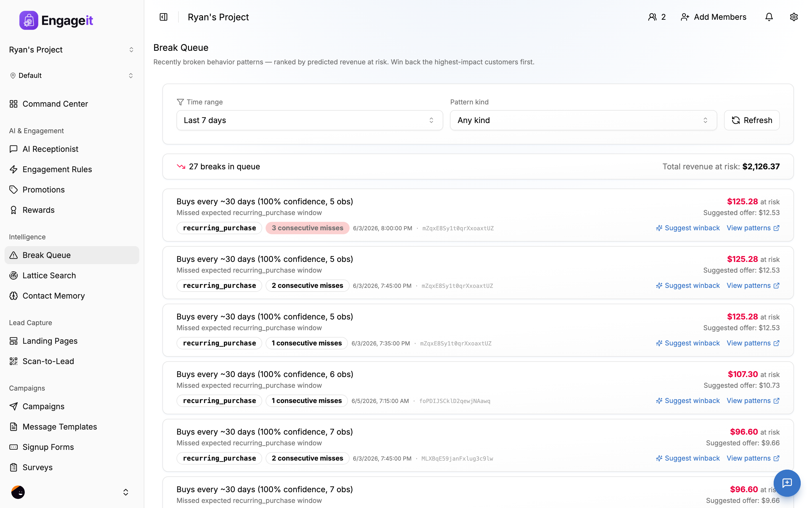This screenshot has height=508, width=812.
Task: Open settings gear icon
Action: pyautogui.click(x=794, y=17)
